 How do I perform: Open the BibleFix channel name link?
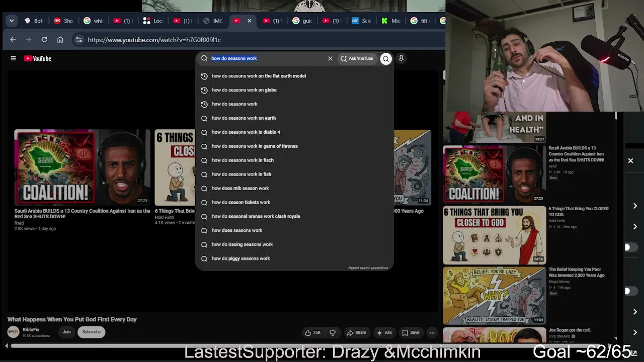click(x=31, y=330)
